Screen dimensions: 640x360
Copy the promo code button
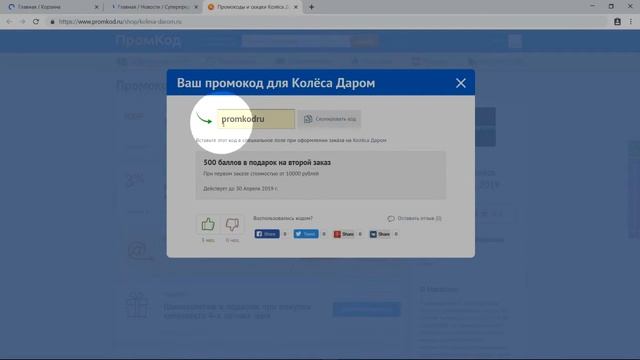(329, 119)
